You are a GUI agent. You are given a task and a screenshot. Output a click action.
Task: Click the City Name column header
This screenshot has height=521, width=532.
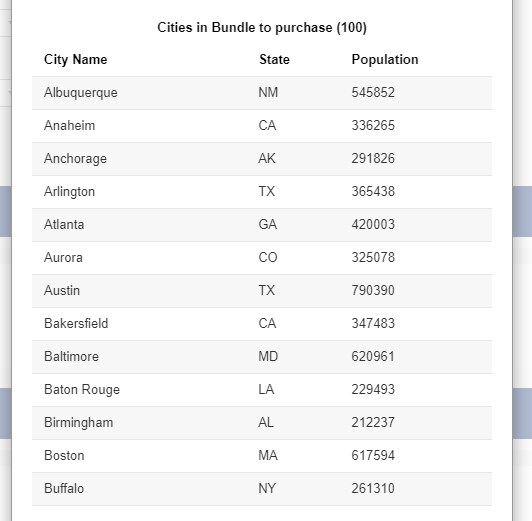[x=76, y=60]
